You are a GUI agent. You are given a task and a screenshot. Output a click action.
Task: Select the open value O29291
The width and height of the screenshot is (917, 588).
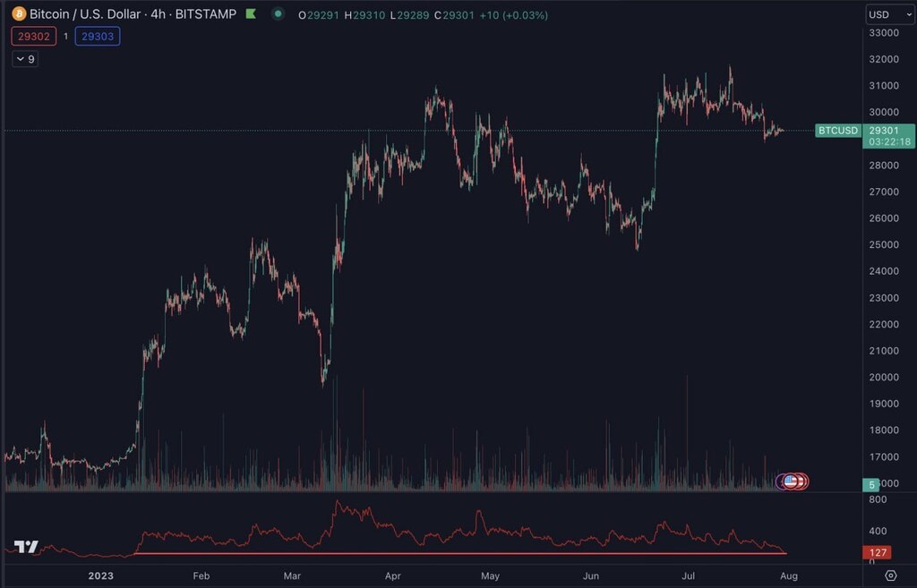point(319,15)
